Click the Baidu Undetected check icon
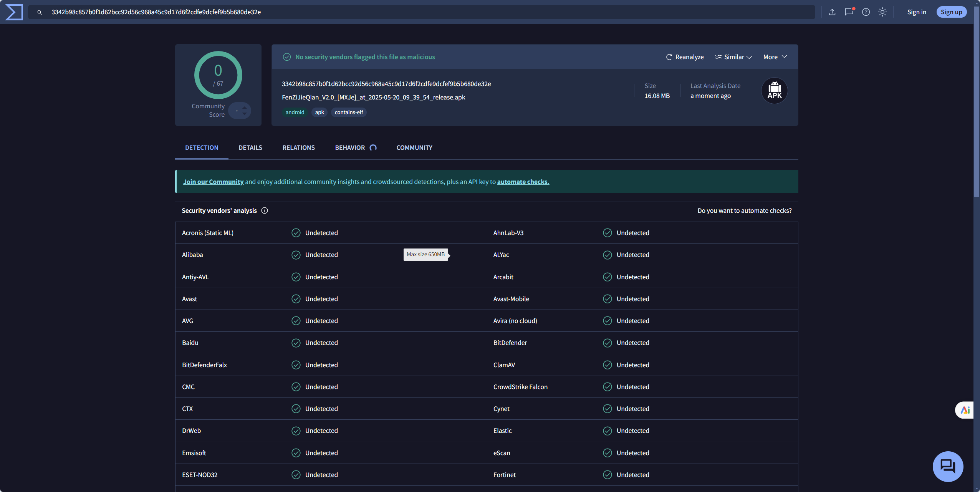 pos(296,343)
